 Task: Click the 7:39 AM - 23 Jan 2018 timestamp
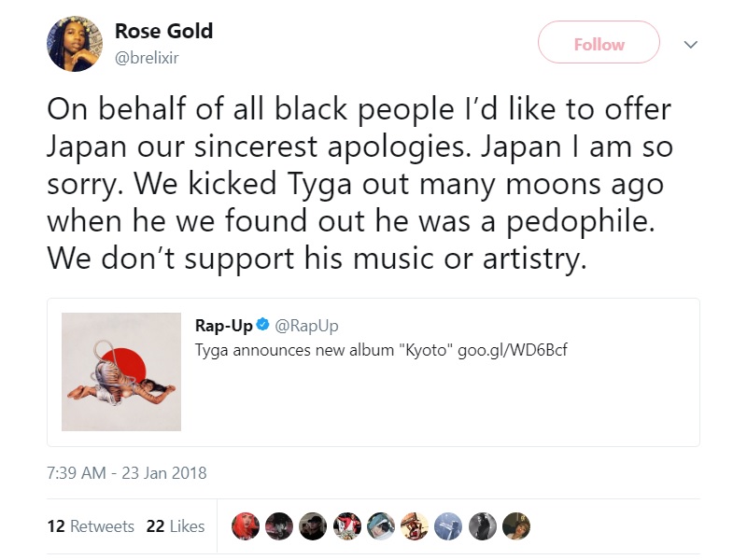point(127,473)
